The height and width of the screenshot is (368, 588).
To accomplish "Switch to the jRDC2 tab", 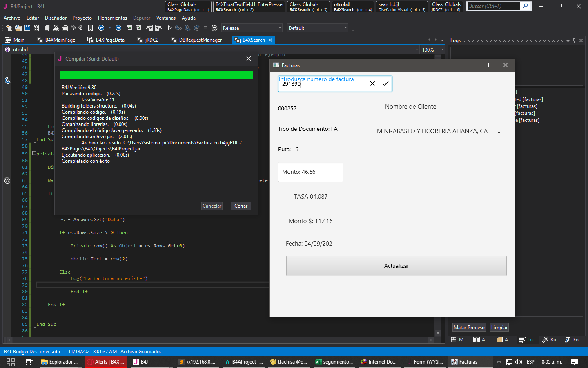I will pos(147,40).
